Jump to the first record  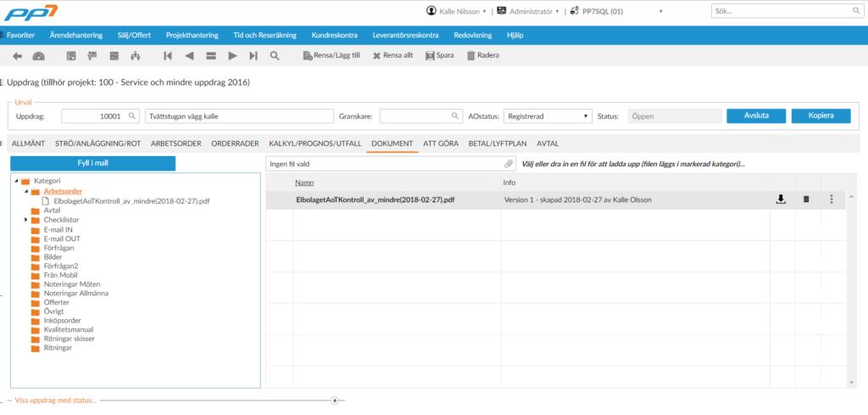(168, 55)
